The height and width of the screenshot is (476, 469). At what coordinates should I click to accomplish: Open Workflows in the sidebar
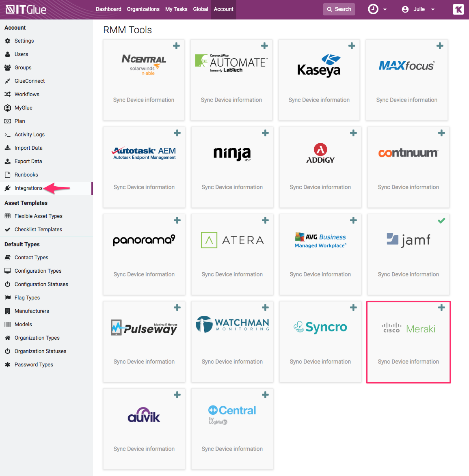27,94
